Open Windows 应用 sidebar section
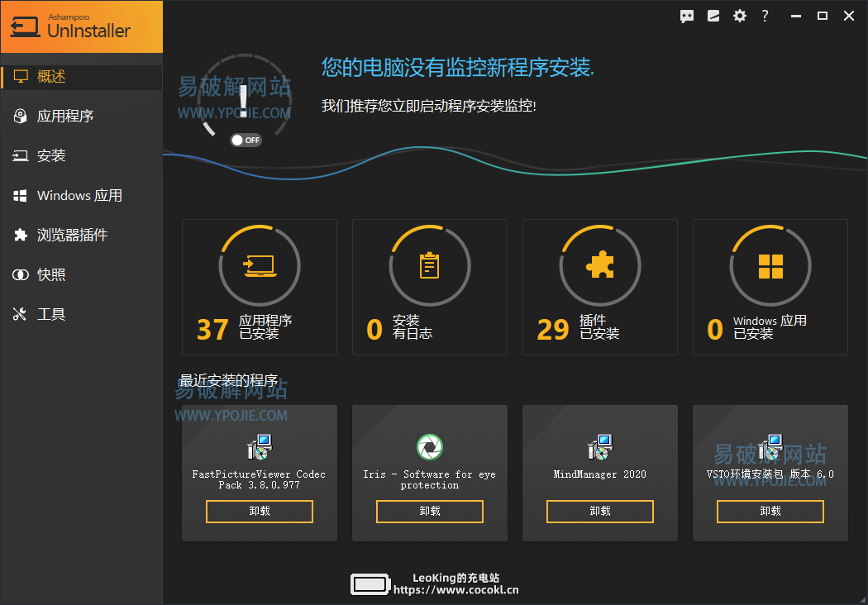 coord(81,195)
